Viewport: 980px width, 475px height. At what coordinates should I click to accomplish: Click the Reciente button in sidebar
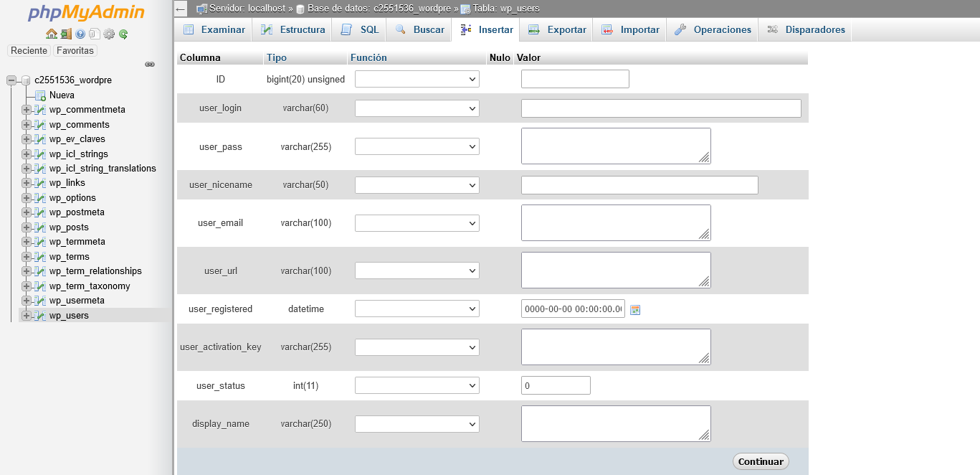click(x=29, y=51)
